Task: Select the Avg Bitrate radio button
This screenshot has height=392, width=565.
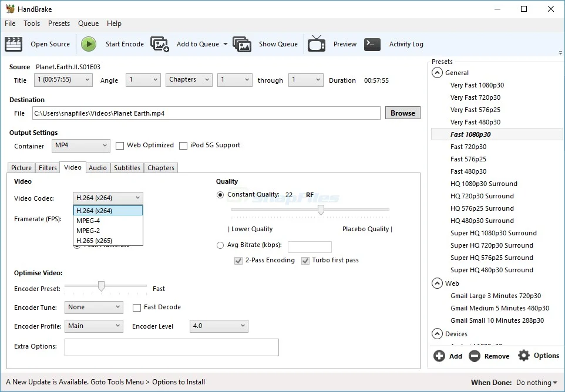Action: tap(220, 245)
